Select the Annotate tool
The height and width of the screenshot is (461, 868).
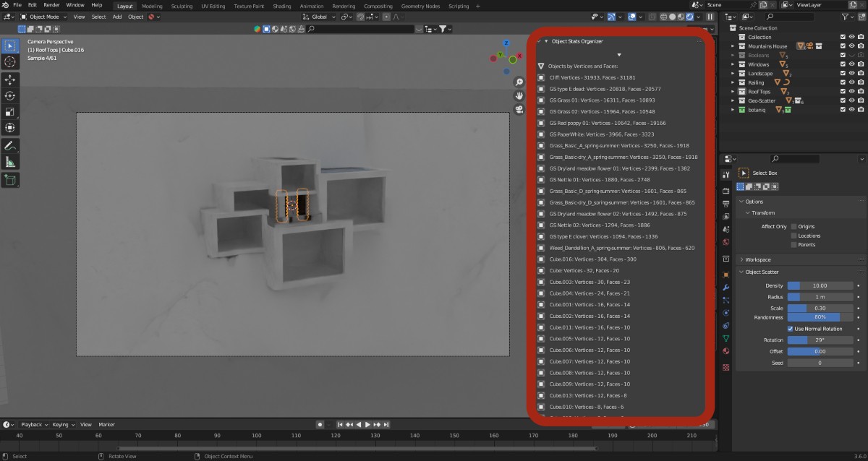(10, 145)
